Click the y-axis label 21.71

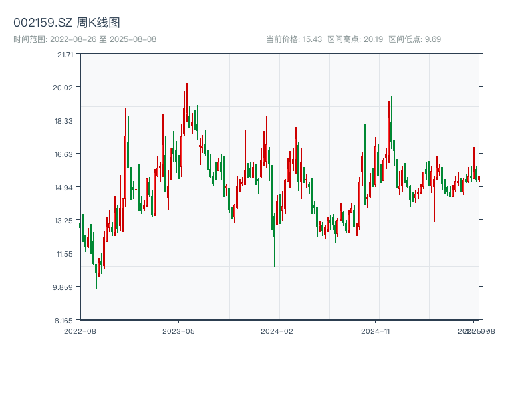click(65, 55)
